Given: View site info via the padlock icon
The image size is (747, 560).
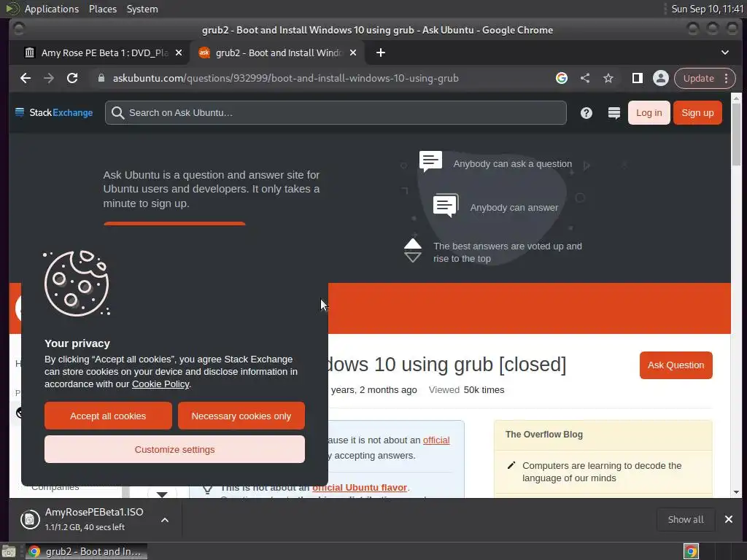Looking at the screenshot, I should click(101, 78).
